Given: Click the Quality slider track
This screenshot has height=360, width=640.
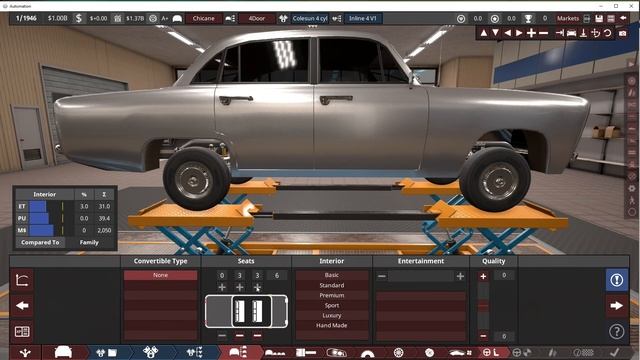Looking at the screenshot, I should pyautogui.click(x=483, y=306).
